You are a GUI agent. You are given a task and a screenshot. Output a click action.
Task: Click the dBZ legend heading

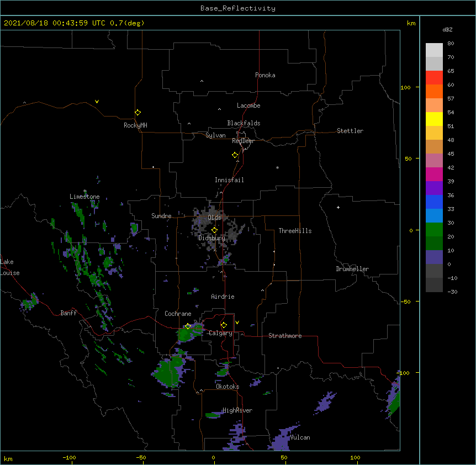(x=447, y=29)
